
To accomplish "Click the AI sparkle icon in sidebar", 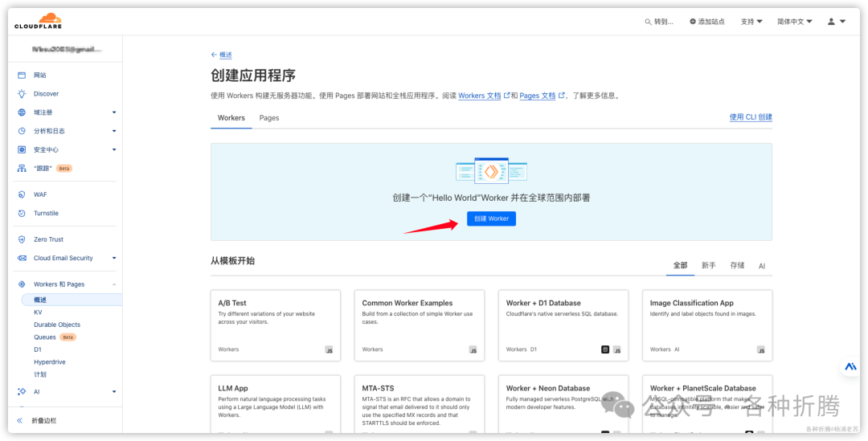I will [22, 392].
